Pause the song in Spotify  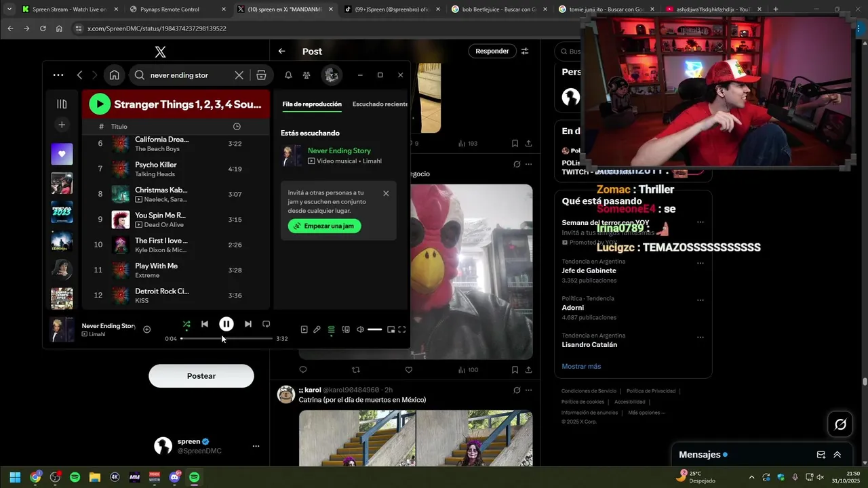(226, 324)
